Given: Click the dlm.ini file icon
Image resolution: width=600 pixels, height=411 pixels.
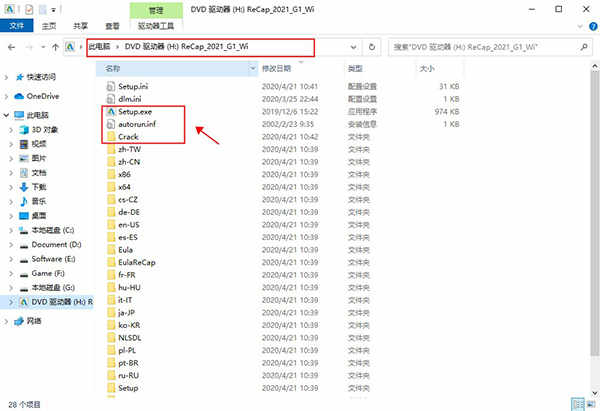Looking at the screenshot, I should point(111,99).
